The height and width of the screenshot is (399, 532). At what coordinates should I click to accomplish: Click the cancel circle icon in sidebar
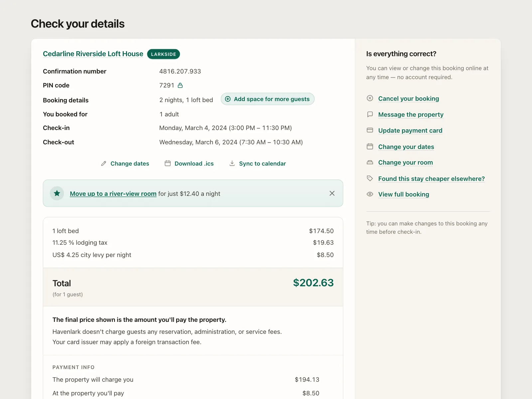(370, 98)
